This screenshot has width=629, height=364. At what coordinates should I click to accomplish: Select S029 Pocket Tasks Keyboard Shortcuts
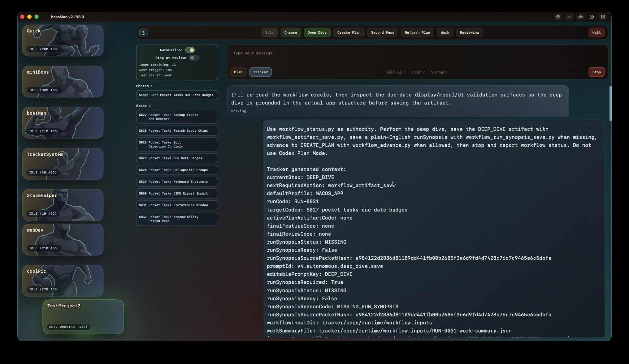click(x=177, y=182)
